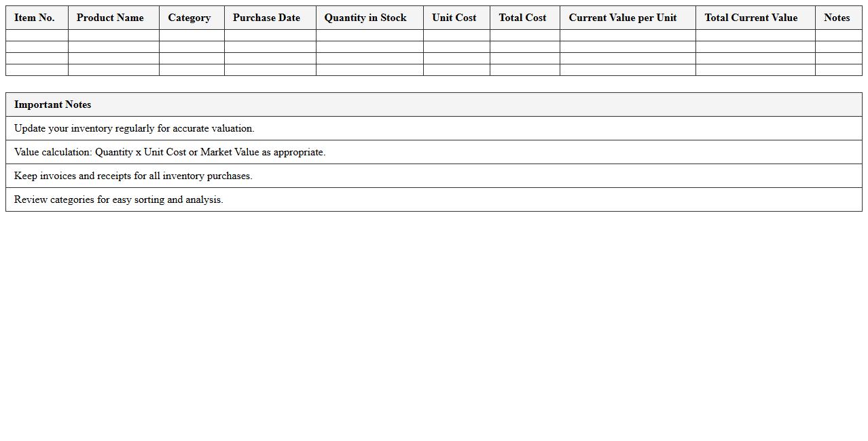This screenshot has height=441, width=868.
Task: Click the Quantity in Stock header
Action: click(x=365, y=18)
